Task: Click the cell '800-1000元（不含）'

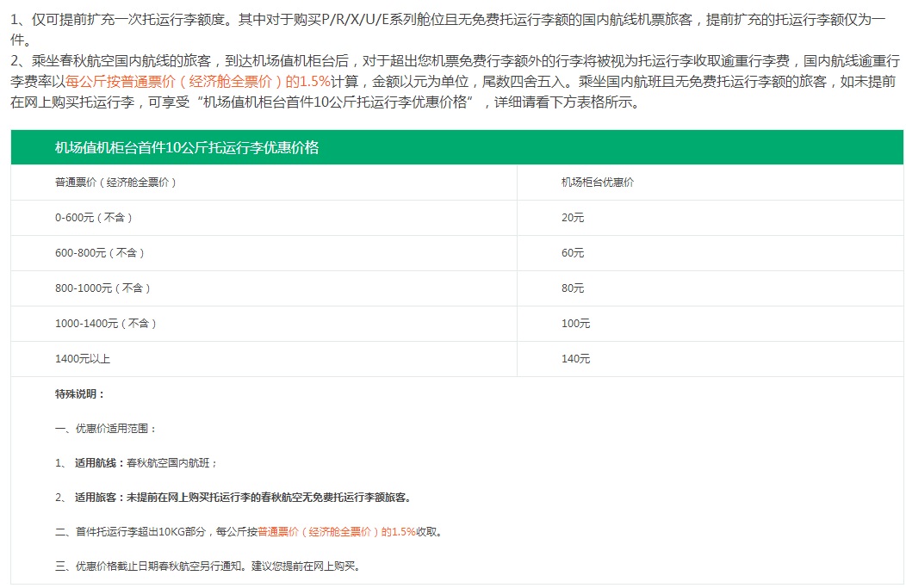Action: [x=264, y=288]
